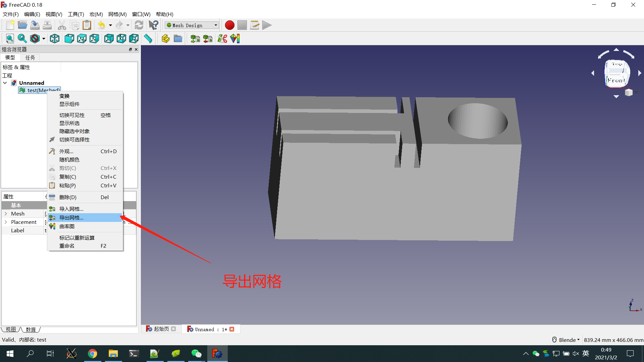
Task: Select the isometric view cube icon
Action: point(55,39)
